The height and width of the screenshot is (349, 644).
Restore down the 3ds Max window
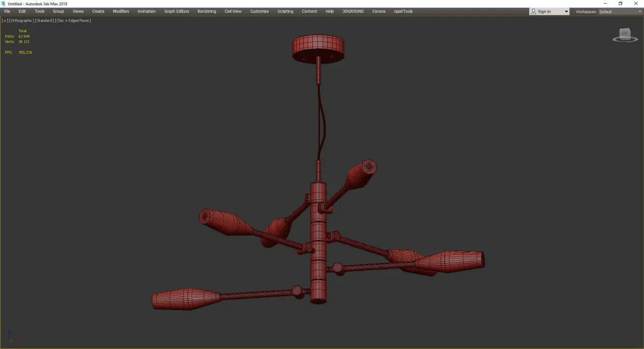coord(620,3)
